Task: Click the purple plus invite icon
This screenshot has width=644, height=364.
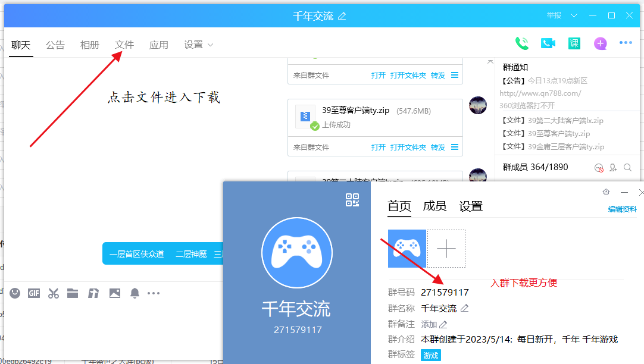Action: [x=601, y=43]
